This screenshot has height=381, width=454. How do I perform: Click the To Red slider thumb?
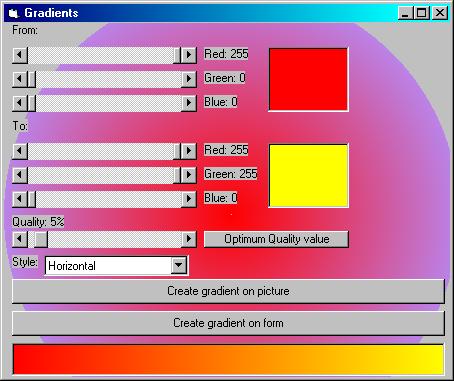point(177,151)
